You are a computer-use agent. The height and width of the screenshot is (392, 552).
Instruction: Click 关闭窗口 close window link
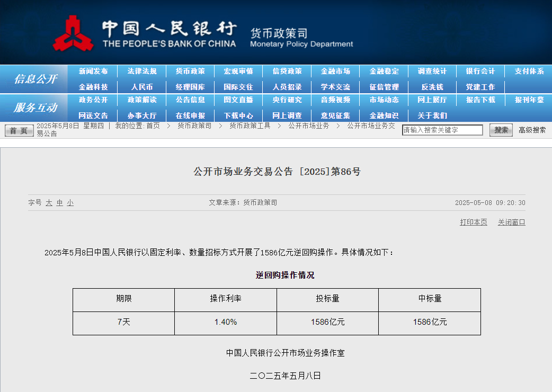coord(511,222)
